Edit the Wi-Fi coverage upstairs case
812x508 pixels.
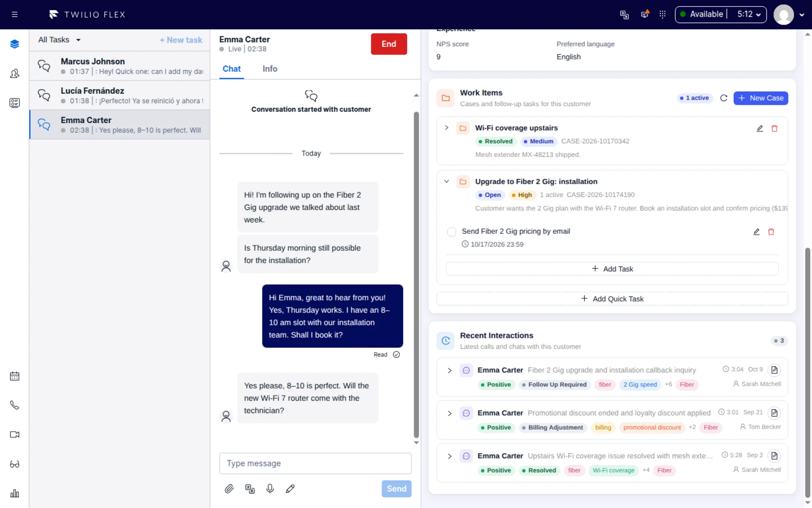(x=760, y=128)
